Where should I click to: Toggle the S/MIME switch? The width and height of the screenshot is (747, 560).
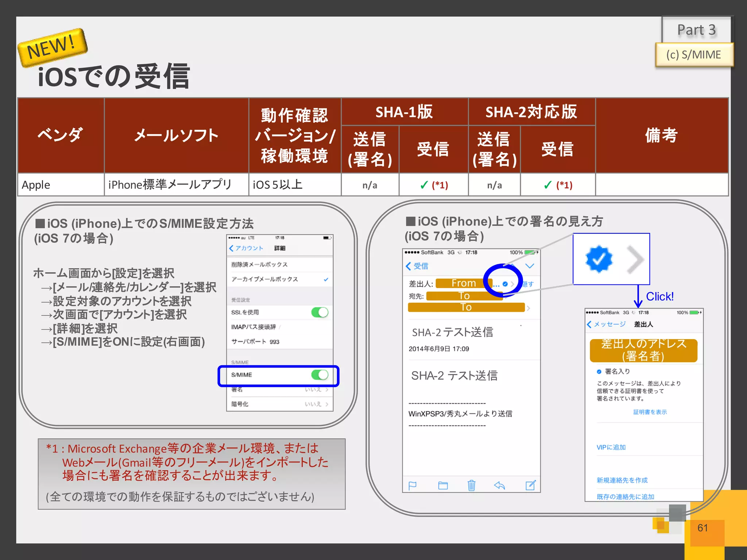coord(320,375)
